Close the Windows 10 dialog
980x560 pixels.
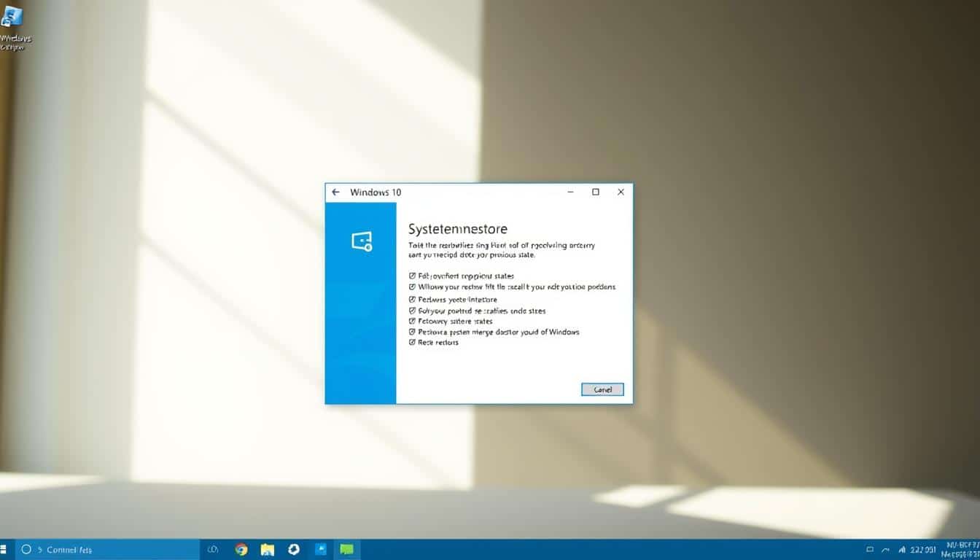(621, 192)
